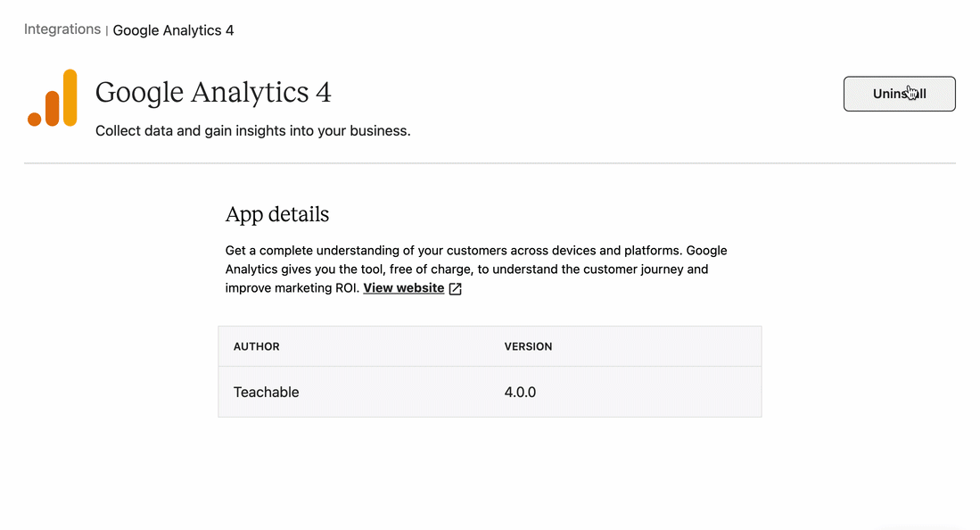Viewport: 980px width, 530px height.
Task: Open the View website link
Action: (x=404, y=288)
